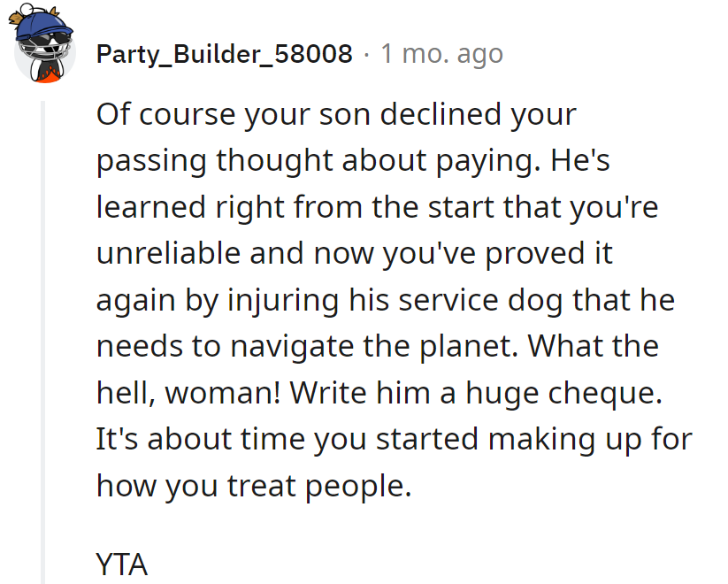Click the line 'passing thought about paying'
The width and height of the screenshot is (728, 584).
coord(353,161)
